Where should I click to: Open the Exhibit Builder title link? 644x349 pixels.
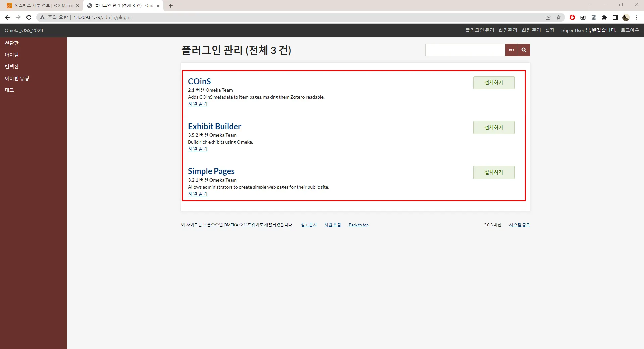(x=214, y=126)
